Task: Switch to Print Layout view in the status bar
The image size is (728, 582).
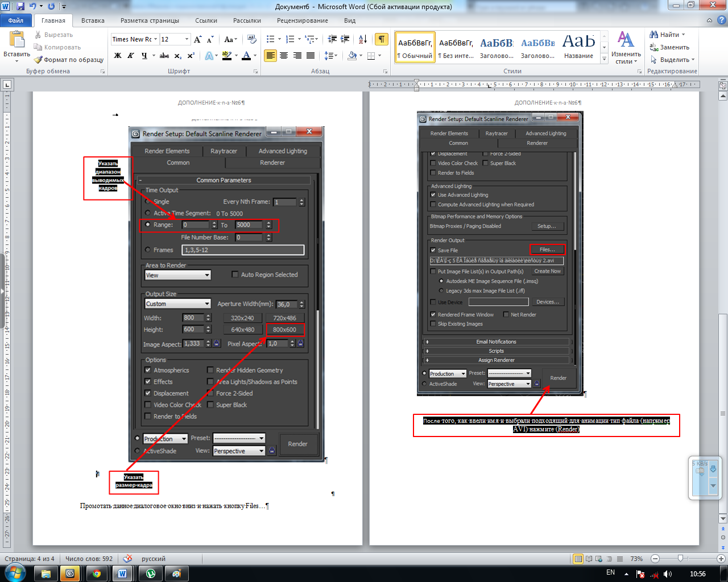Action: coord(578,559)
